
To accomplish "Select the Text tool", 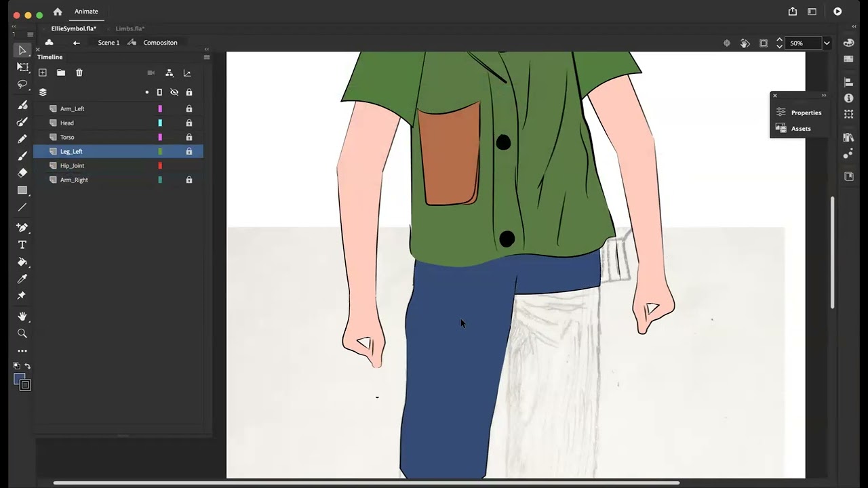I will 22,245.
